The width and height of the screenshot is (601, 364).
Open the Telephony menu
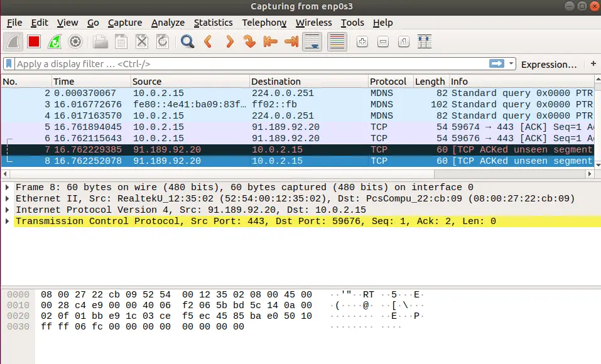tap(264, 23)
